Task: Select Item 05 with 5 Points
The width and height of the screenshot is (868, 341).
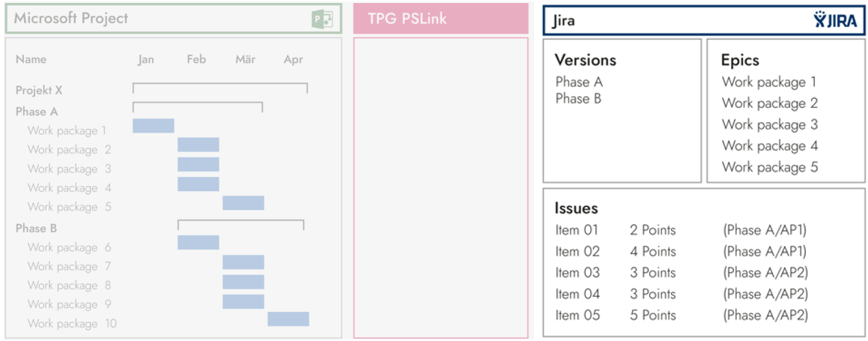Action: point(577,316)
